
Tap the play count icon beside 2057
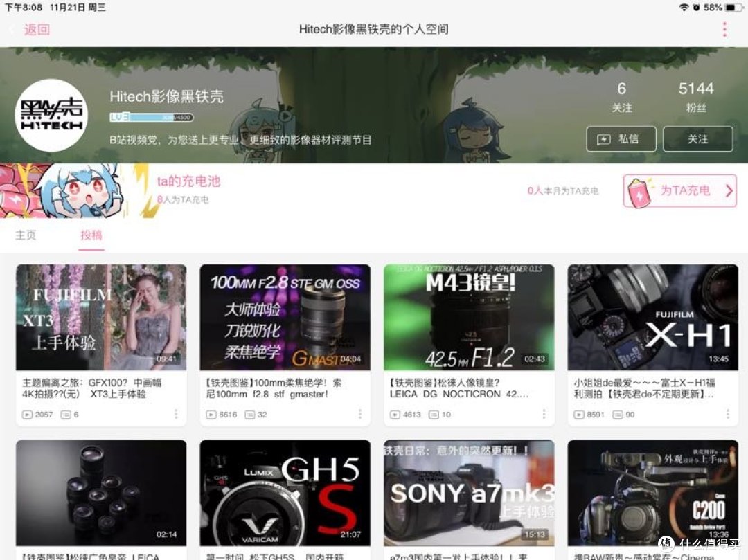pyautogui.click(x=27, y=415)
